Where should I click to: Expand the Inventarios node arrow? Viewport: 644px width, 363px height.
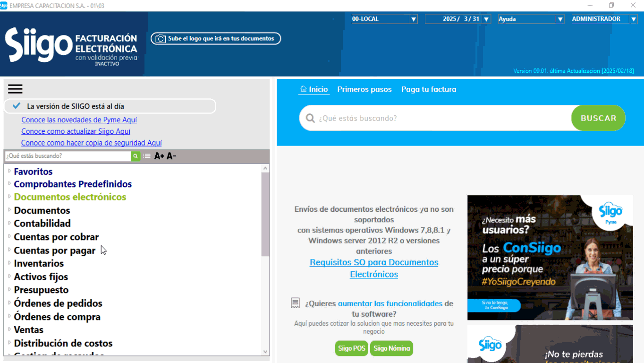coord(9,263)
